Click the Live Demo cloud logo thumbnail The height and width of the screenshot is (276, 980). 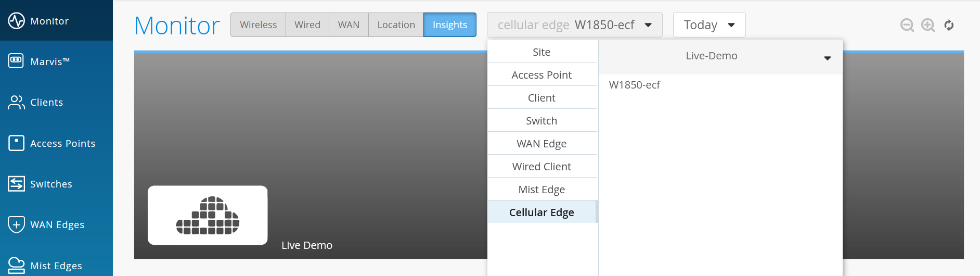click(x=208, y=215)
